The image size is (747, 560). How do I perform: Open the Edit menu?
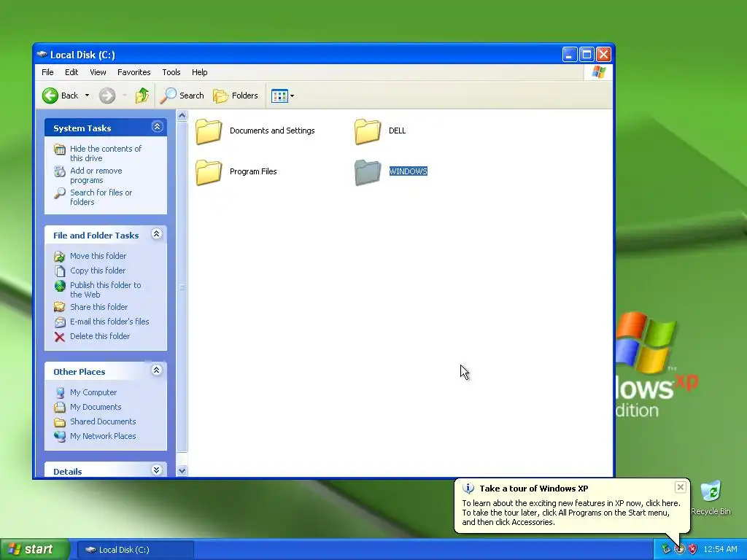tap(71, 72)
